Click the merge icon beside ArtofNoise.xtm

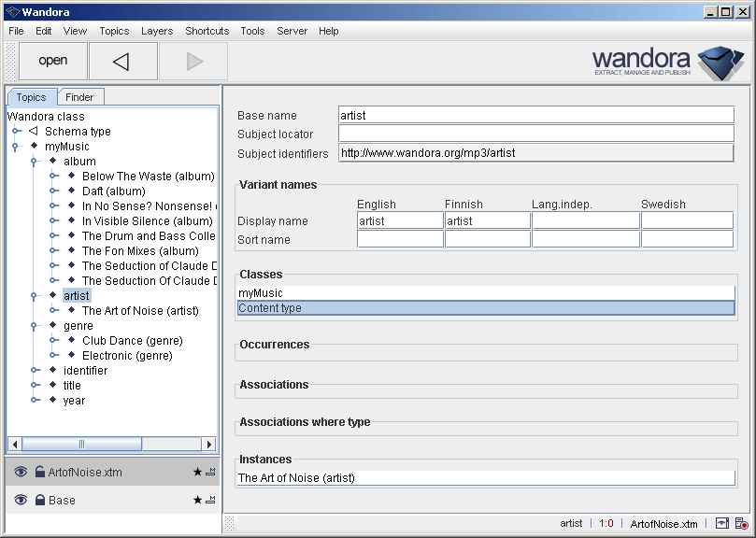(x=212, y=472)
